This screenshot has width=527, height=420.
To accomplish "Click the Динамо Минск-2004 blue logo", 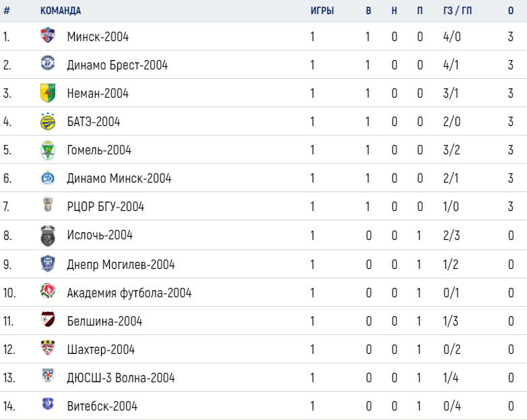I will (48, 177).
